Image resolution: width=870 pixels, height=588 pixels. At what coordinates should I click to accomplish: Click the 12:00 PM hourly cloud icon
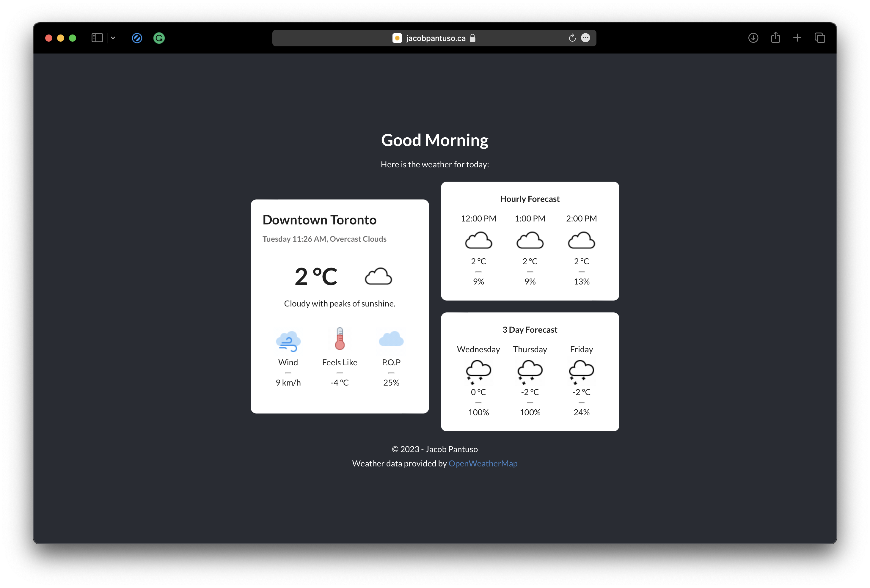[478, 240]
